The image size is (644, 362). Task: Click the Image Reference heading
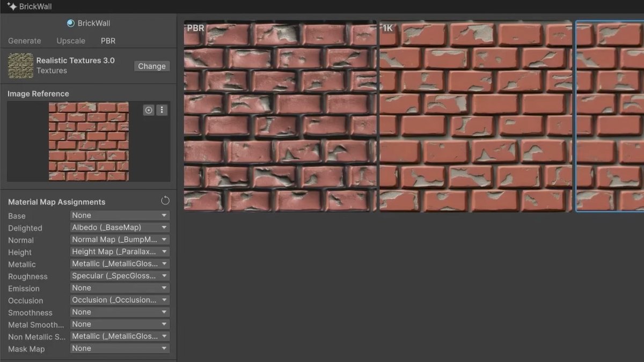click(x=38, y=93)
